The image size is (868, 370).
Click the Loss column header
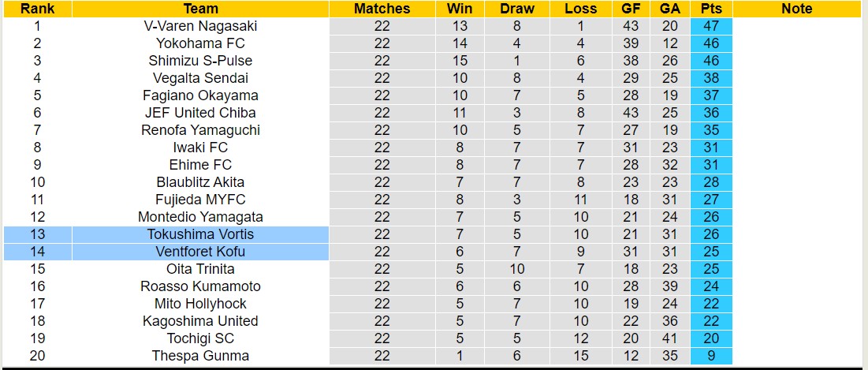tap(580, 9)
